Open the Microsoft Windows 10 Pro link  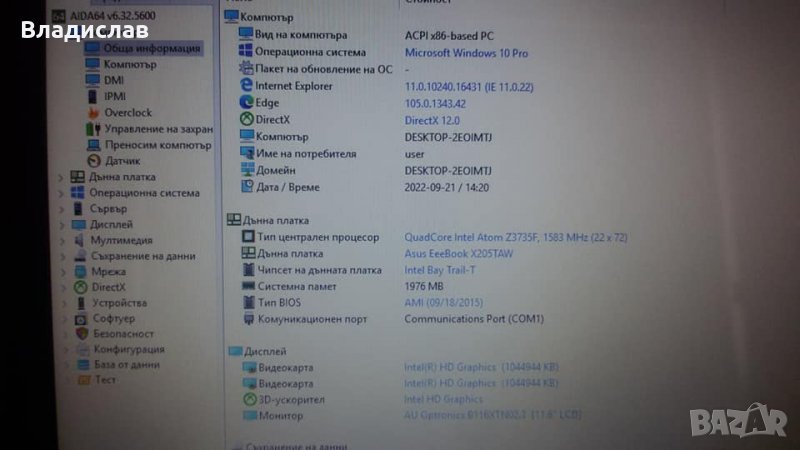pyautogui.click(x=466, y=52)
